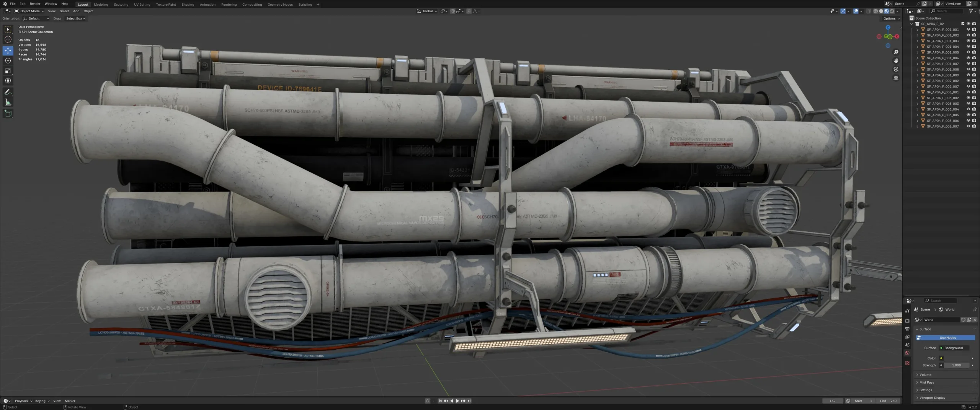Activate the Rotate tool

tap(8, 61)
